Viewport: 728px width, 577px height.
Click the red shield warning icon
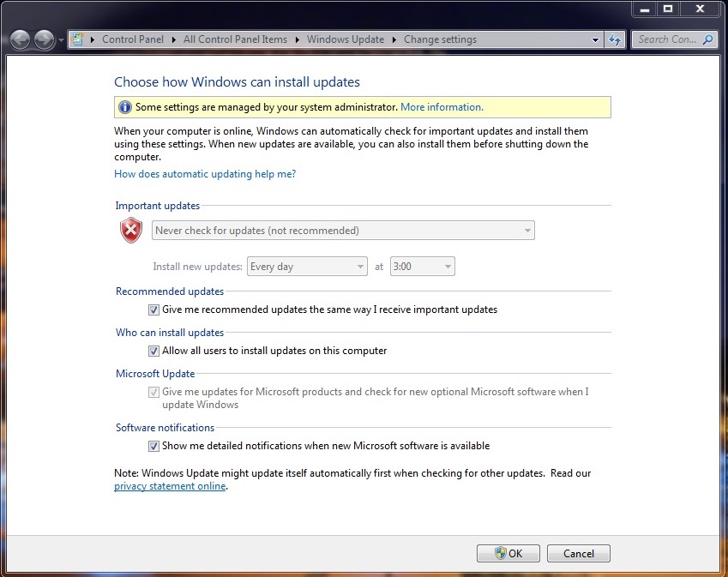coord(131,230)
